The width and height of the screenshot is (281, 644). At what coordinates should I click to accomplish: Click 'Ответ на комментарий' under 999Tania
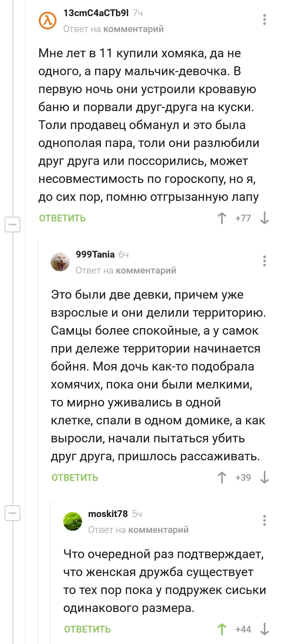point(126,271)
